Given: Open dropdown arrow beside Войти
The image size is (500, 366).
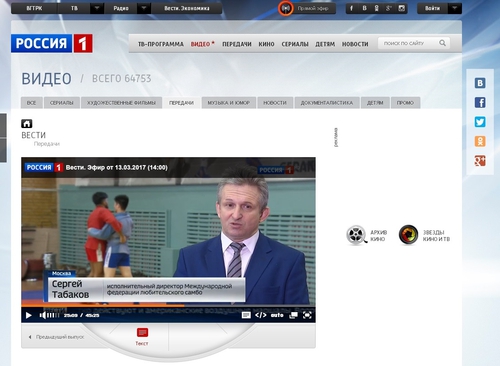Looking at the screenshot, I should click(x=455, y=8).
